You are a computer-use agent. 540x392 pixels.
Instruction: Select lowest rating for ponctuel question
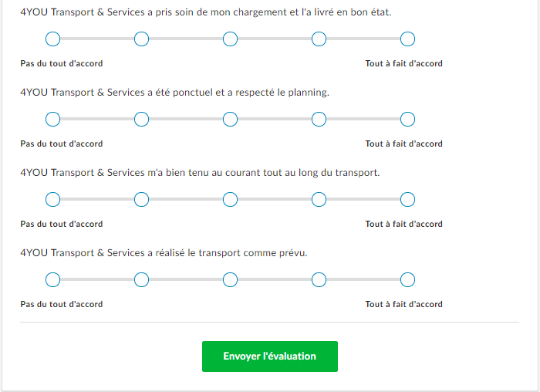tap(52, 119)
